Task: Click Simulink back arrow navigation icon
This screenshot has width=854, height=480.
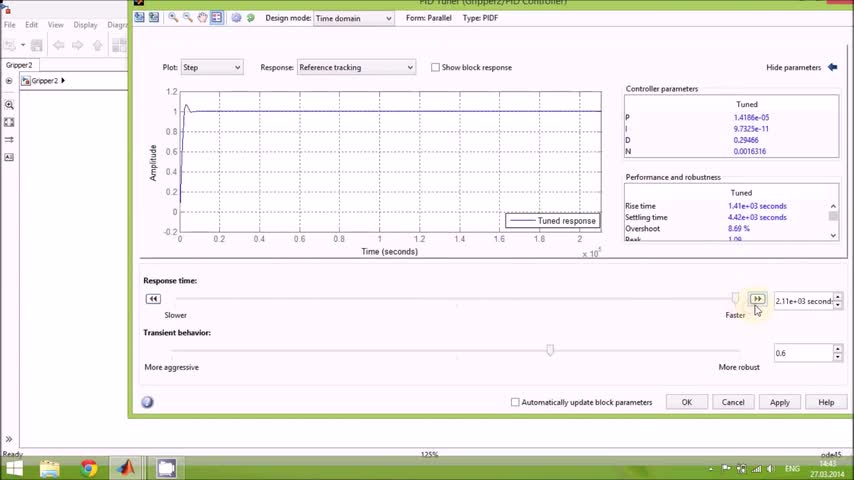Action: (58, 45)
